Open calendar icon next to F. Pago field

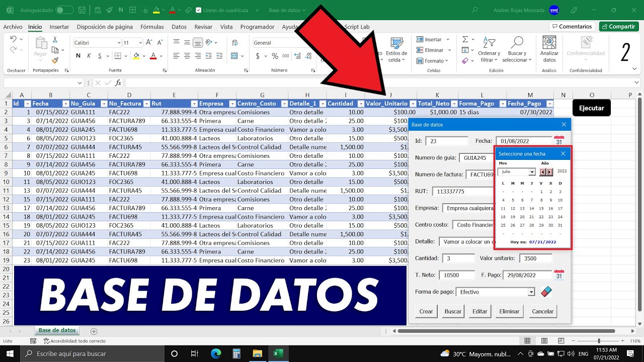(558, 275)
